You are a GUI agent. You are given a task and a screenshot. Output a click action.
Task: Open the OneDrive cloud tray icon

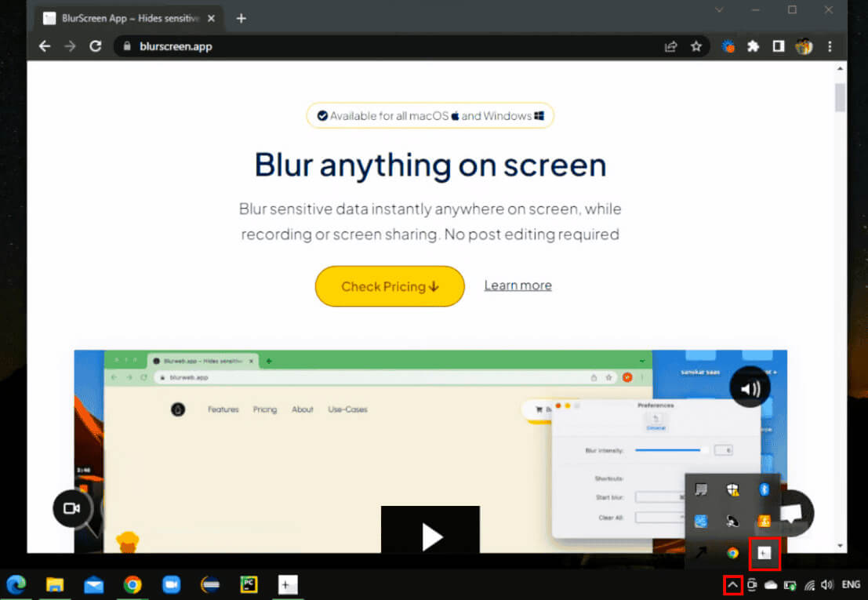pyautogui.click(x=771, y=584)
